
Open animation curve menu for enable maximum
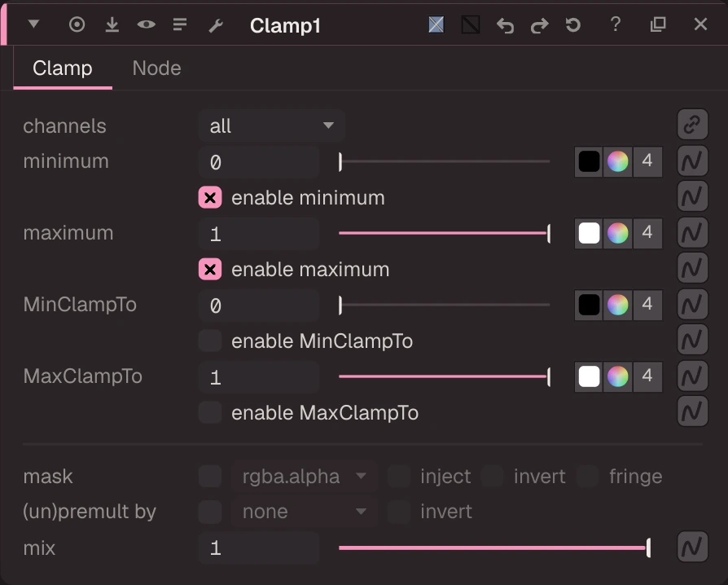(x=692, y=267)
